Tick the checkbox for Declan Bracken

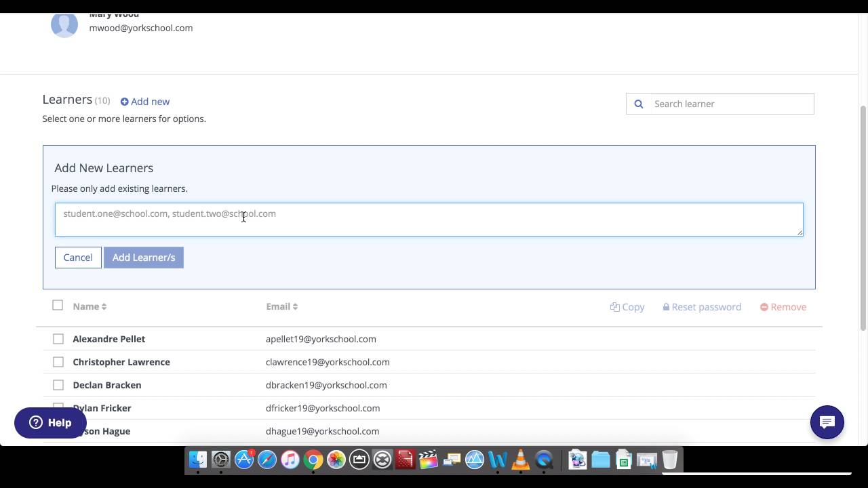pyautogui.click(x=58, y=385)
